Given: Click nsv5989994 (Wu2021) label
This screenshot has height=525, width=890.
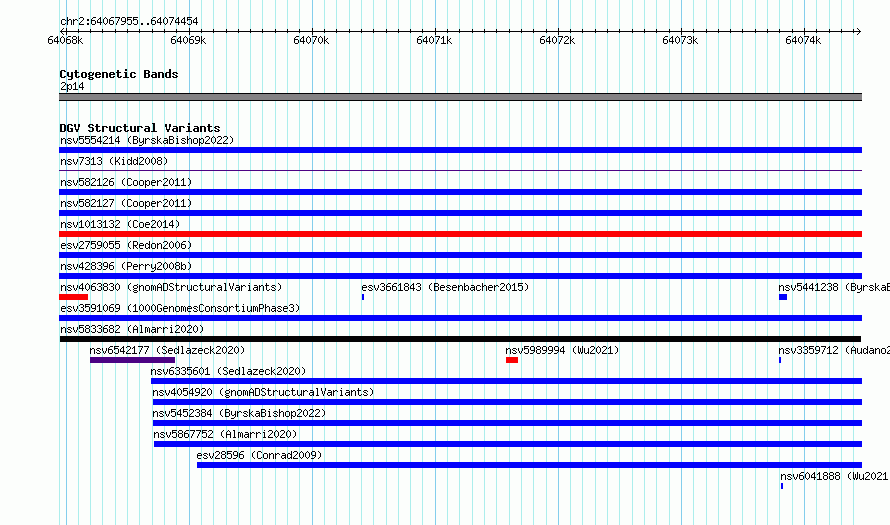Looking at the screenshot, I should click(562, 350).
